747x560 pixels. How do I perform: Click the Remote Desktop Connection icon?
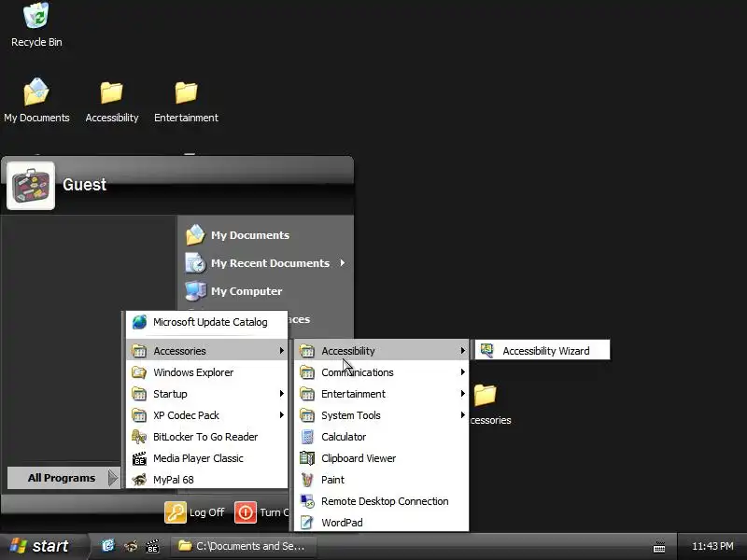[x=307, y=501]
